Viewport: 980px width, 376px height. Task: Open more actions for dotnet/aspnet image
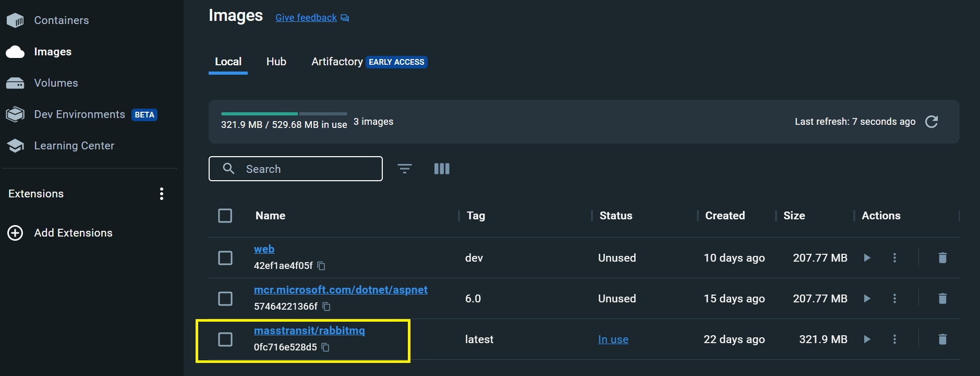coord(894,299)
